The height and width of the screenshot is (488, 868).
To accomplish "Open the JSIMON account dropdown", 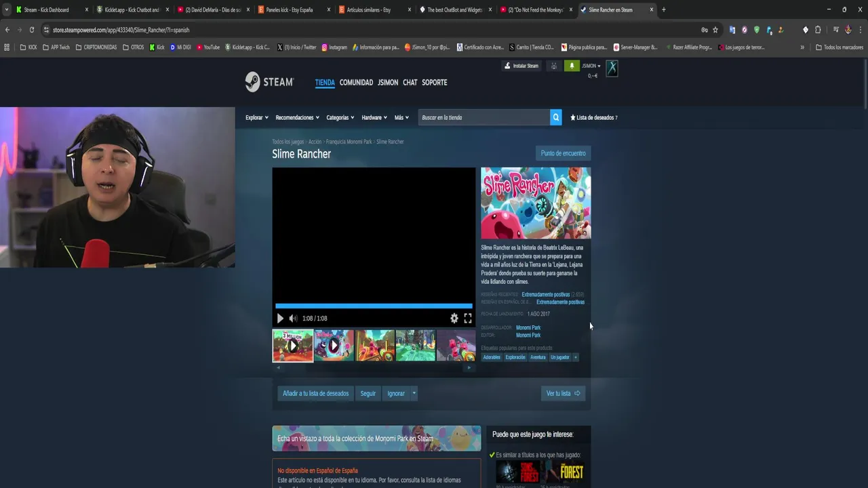I will pos(591,66).
